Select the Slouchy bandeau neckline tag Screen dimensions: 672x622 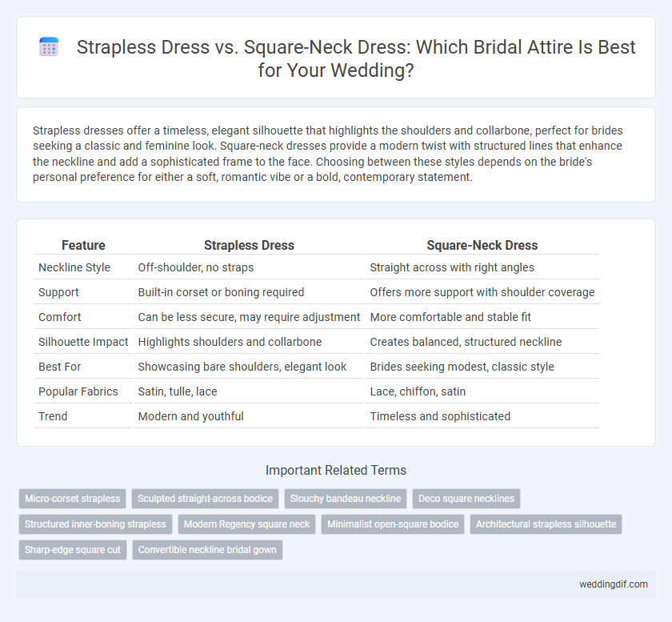coord(346,499)
